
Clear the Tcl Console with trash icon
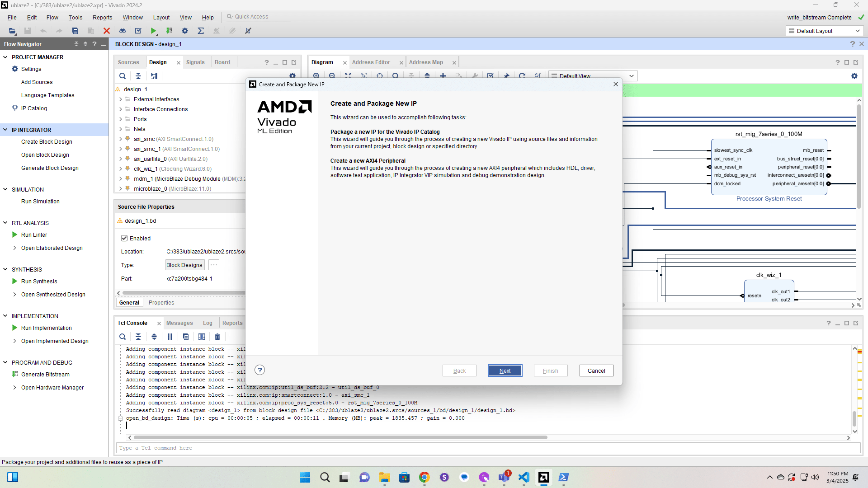[x=217, y=337]
